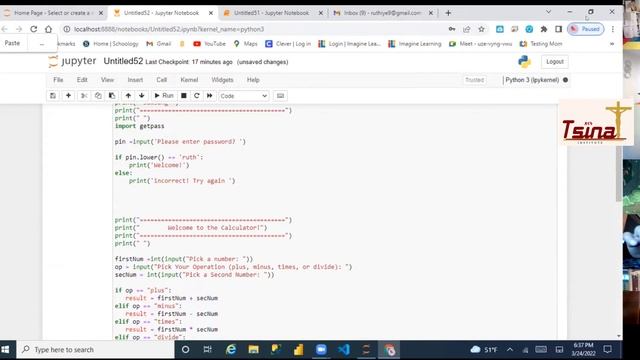The height and width of the screenshot is (360, 640).
Task: Show hidden system tray icons
Action: click(x=510, y=350)
